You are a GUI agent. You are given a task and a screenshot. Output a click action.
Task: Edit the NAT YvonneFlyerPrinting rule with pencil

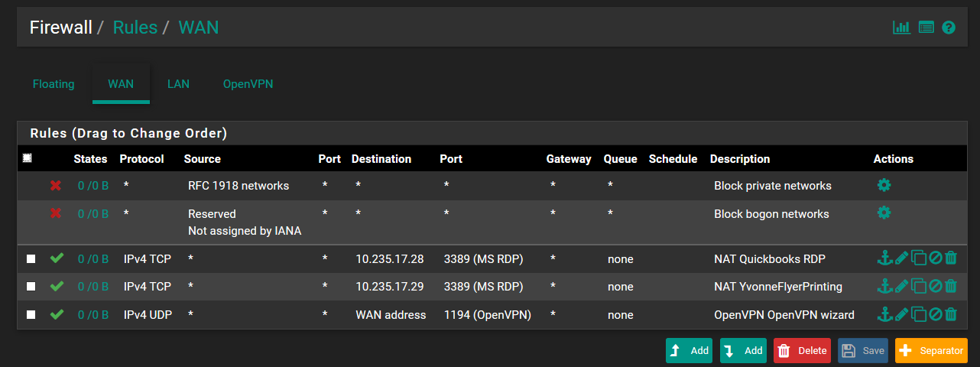(x=901, y=287)
